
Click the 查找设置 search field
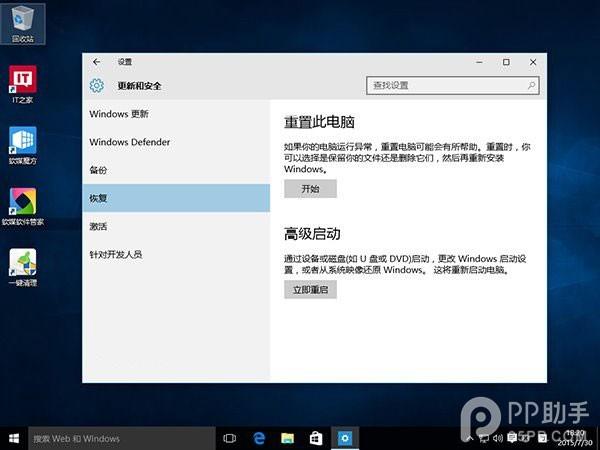[453, 85]
